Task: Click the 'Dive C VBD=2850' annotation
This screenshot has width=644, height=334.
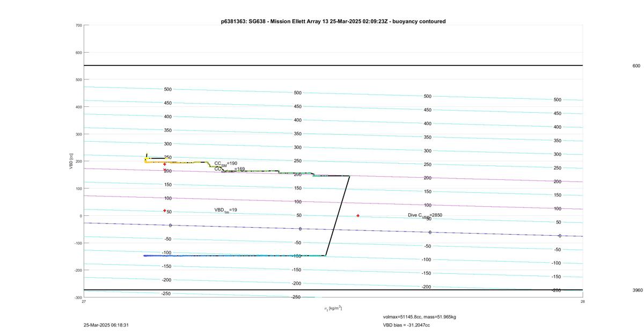Action: (425, 215)
